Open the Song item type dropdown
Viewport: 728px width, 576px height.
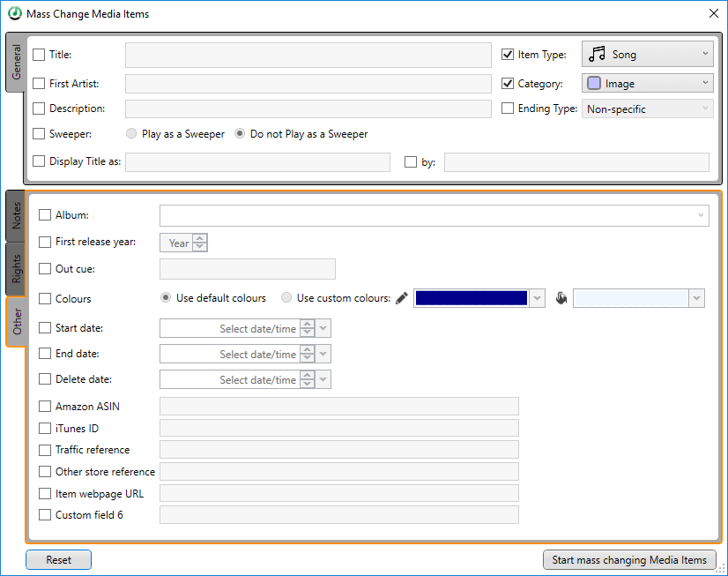coord(705,54)
